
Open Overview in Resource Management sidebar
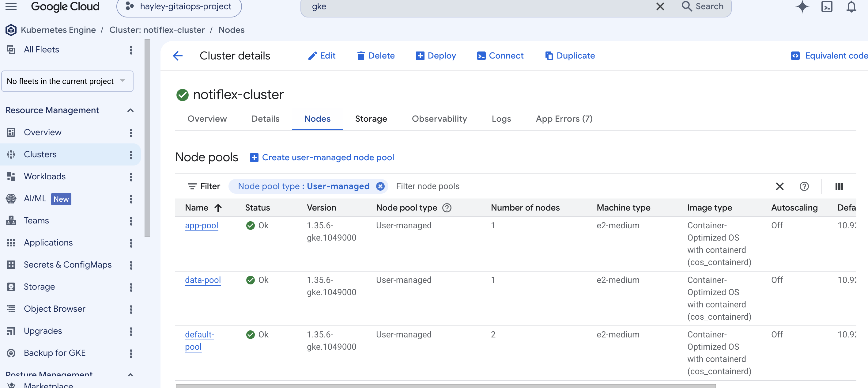(43, 132)
